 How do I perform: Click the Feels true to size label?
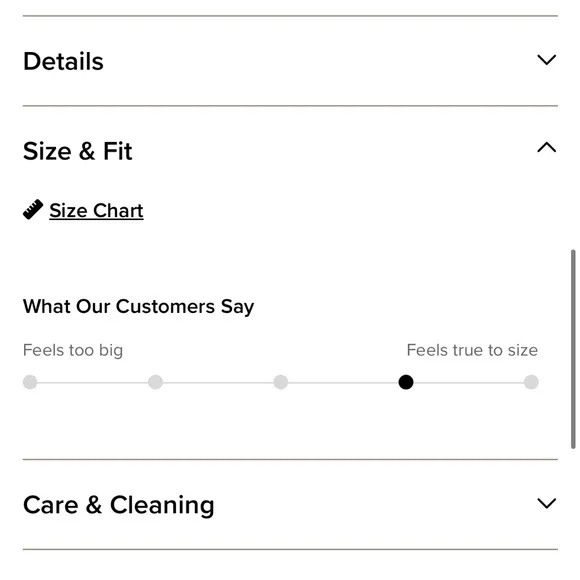472,350
